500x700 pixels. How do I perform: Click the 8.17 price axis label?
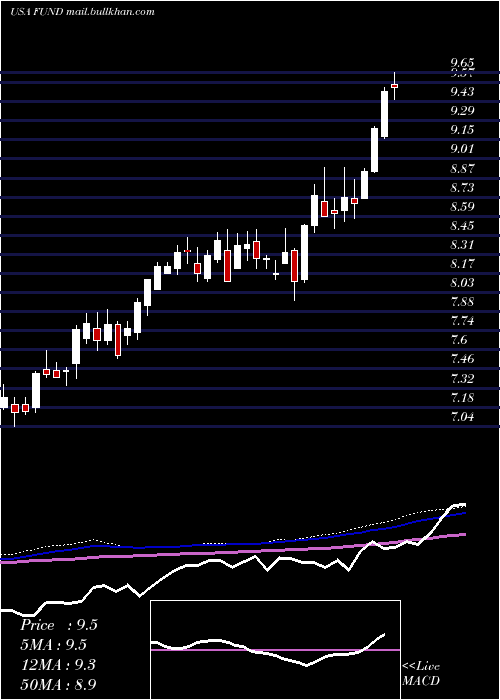462,264
